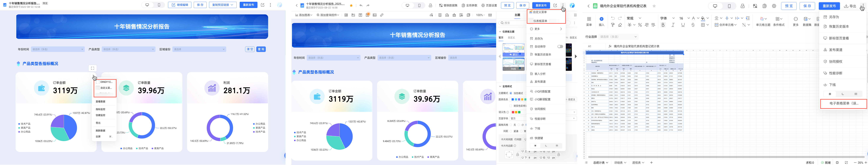The width and height of the screenshot is (868, 165).
Task: Click the strikethrough formatting icon
Action: click(x=693, y=25)
